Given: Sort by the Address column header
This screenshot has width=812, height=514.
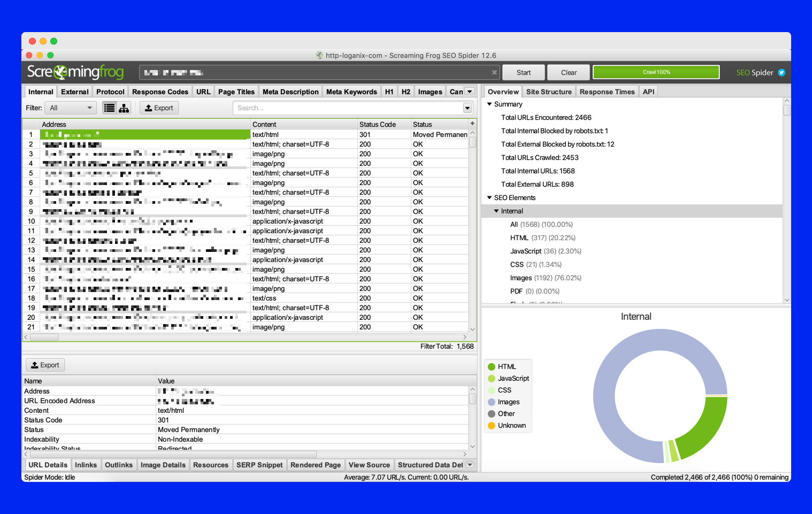Looking at the screenshot, I should (145, 125).
